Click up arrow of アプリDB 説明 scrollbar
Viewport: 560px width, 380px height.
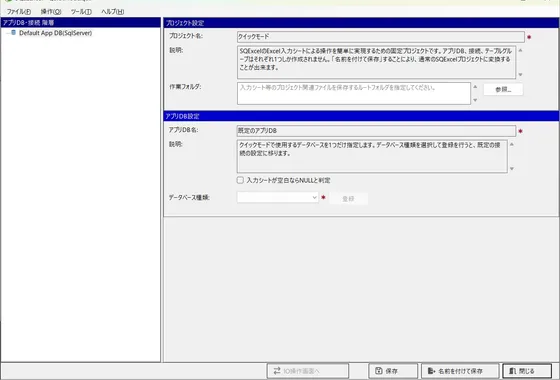[512, 144]
